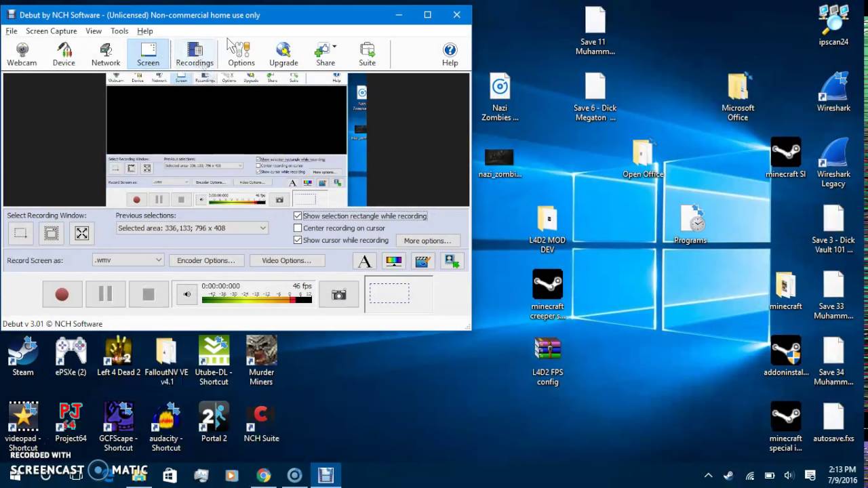The image size is (868, 488).
Task: Select the Steam desktop shortcut
Action: [23, 357]
